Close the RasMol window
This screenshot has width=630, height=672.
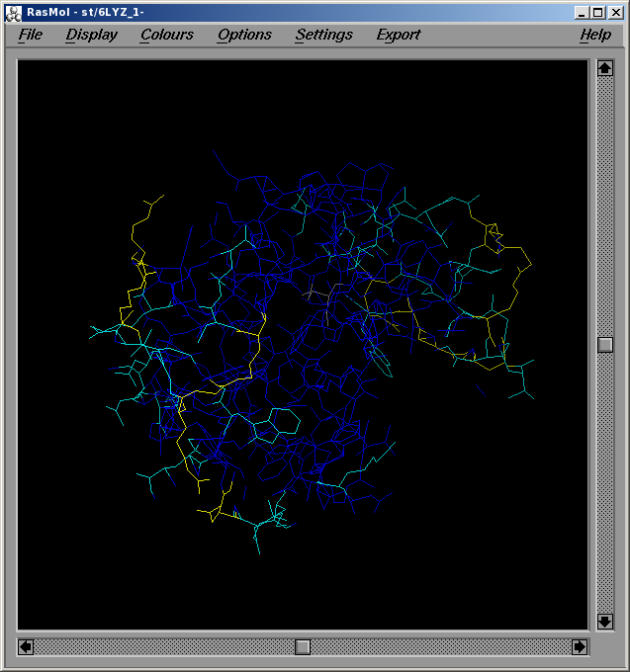click(x=614, y=12)
